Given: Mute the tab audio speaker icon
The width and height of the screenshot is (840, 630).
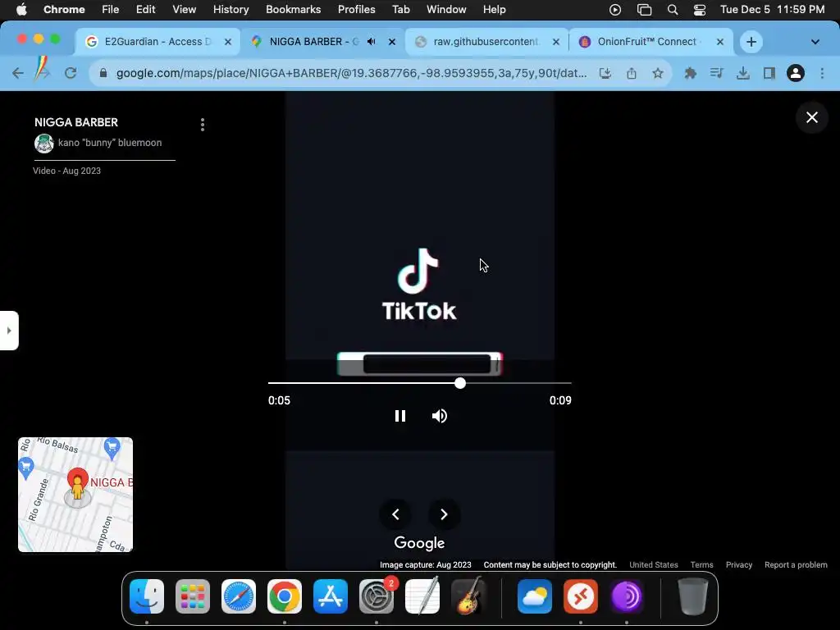Looking at the screenshot, I should [372, 42].
